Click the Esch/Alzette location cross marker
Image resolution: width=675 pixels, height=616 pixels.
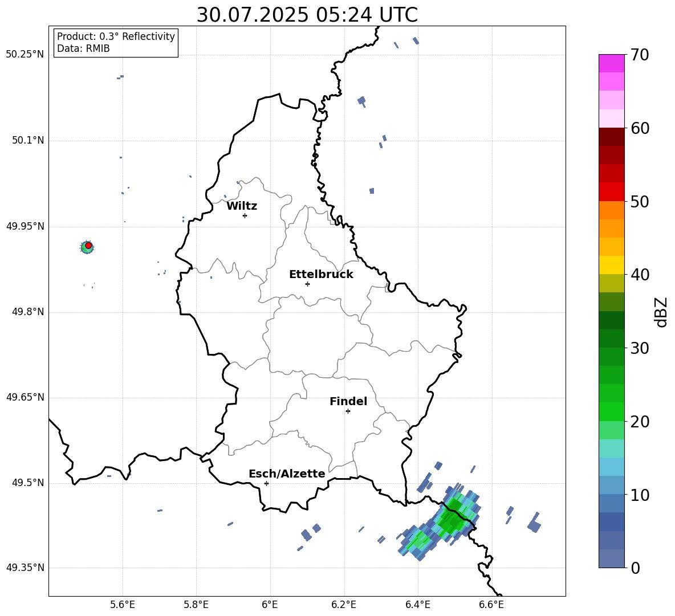(266, 483)
